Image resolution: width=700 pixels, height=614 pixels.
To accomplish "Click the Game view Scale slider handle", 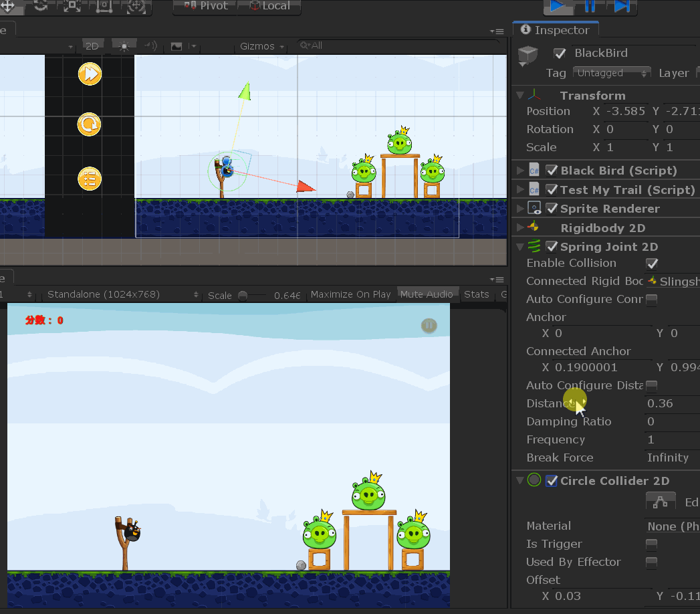I will pyautogui.click(x=243, y=296).
